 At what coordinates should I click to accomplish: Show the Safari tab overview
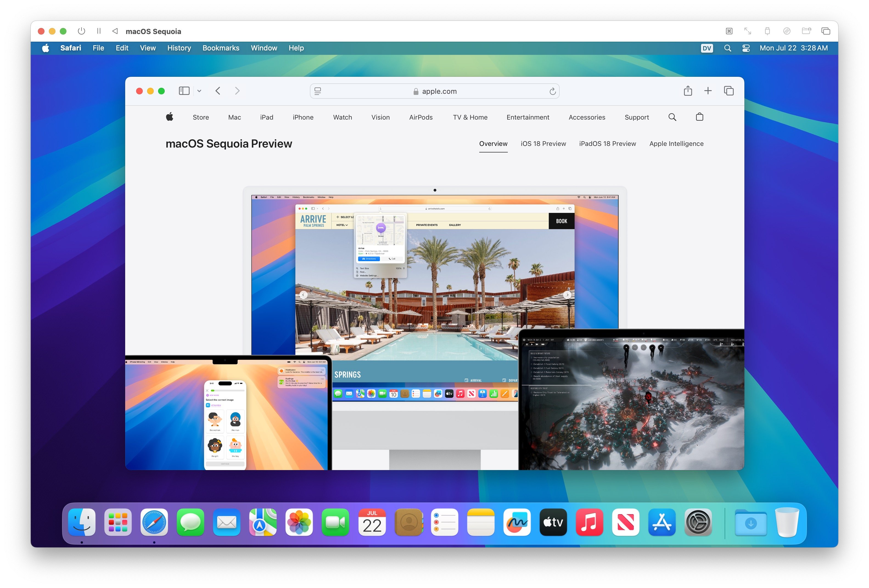(728, 91)
